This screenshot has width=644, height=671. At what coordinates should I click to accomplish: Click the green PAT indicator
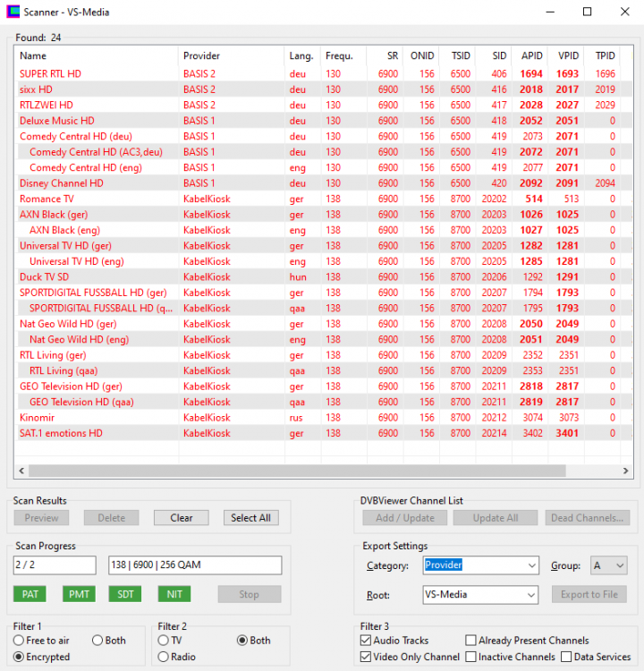pos(30,594)
